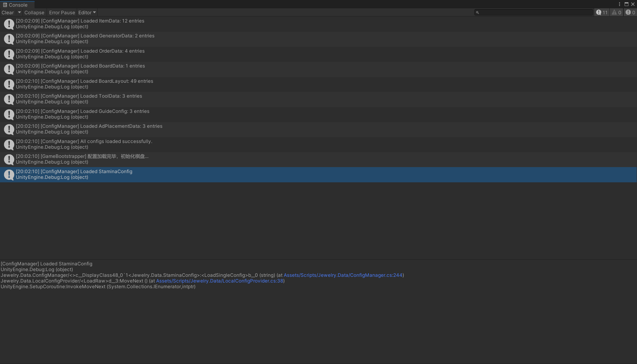Open the console panel options menu
Image resolution: width=637 pixels, height=364 pixels.
tap(619, 4)
